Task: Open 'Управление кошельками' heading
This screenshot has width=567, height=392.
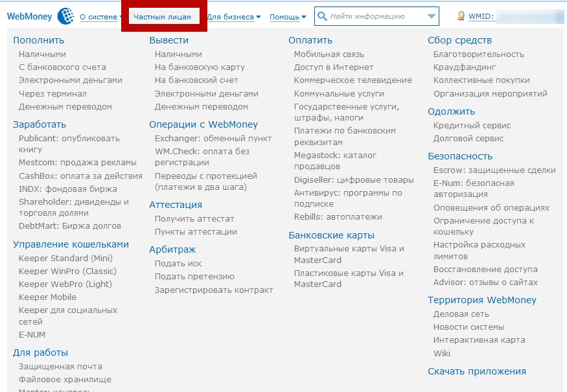Action: (x=71, y=244)
